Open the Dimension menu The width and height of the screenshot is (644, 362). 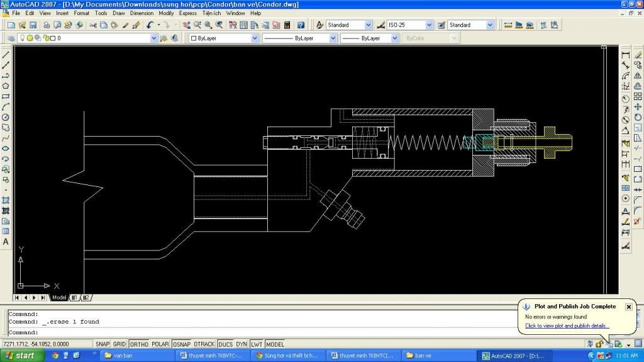click(x=142, y=13)
